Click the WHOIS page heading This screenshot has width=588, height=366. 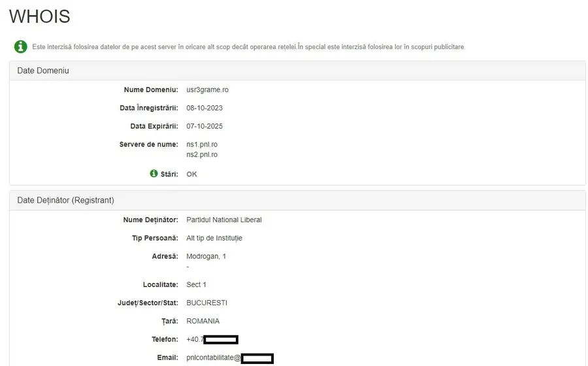(x=40, y=16)
